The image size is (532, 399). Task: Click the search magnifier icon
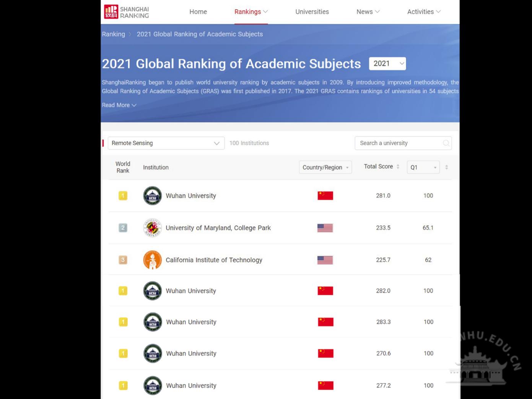click(446, 143)
